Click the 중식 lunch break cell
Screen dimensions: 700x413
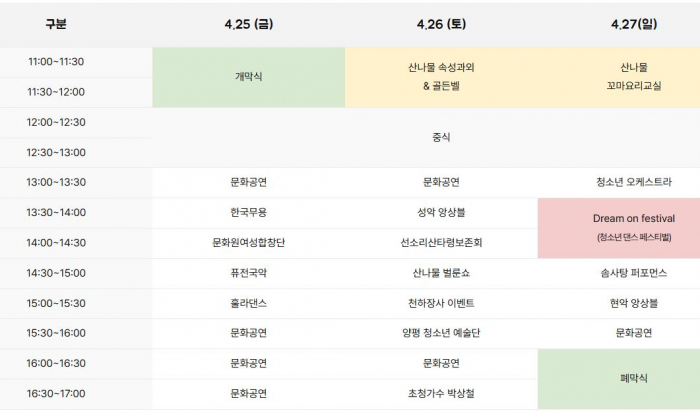coord(441,137)
